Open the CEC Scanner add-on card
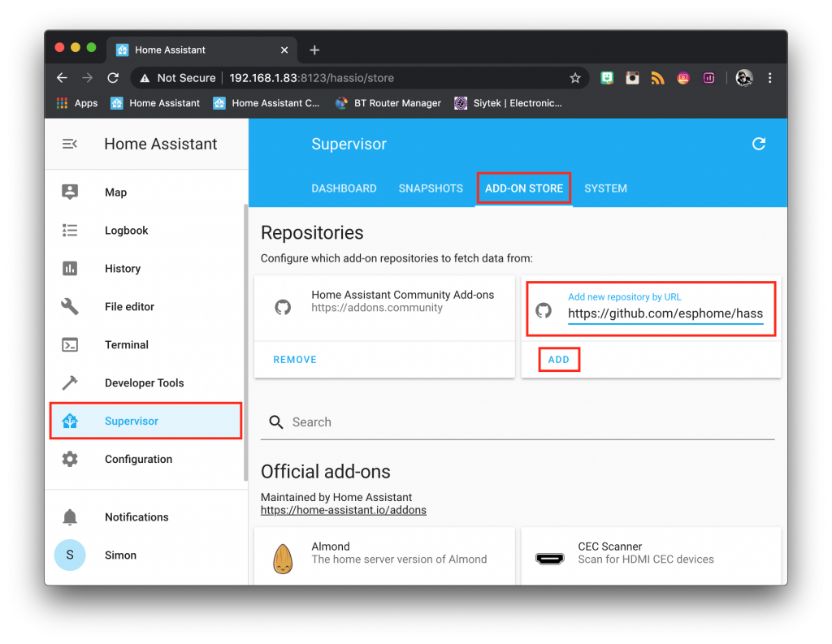This screenshot has height=644, width=832. pos(651,556)
